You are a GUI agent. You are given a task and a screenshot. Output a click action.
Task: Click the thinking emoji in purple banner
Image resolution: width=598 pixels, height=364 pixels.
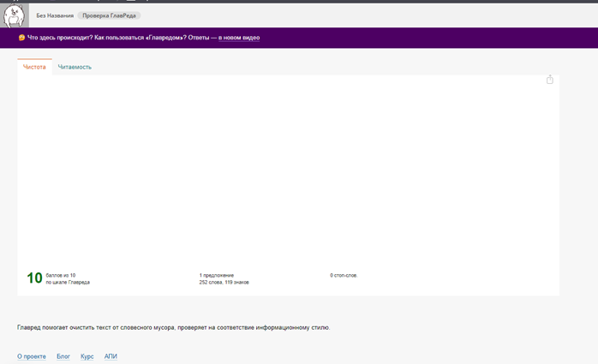point(22,38)
